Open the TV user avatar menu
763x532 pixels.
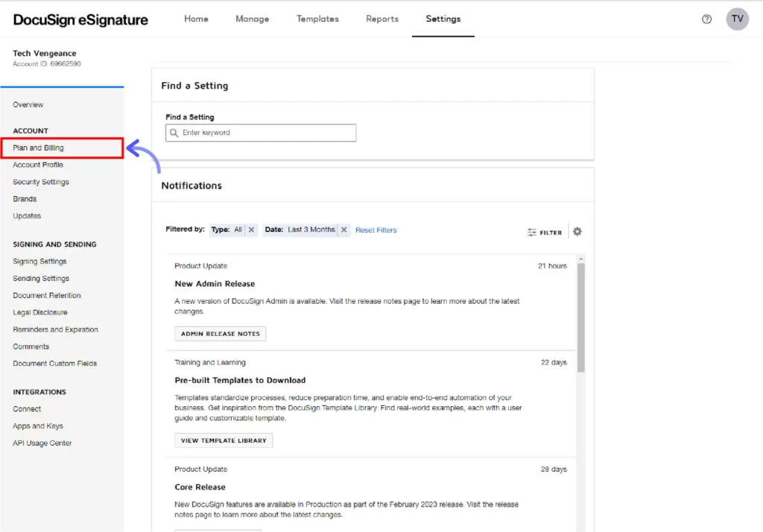click(x=737, y=19)
